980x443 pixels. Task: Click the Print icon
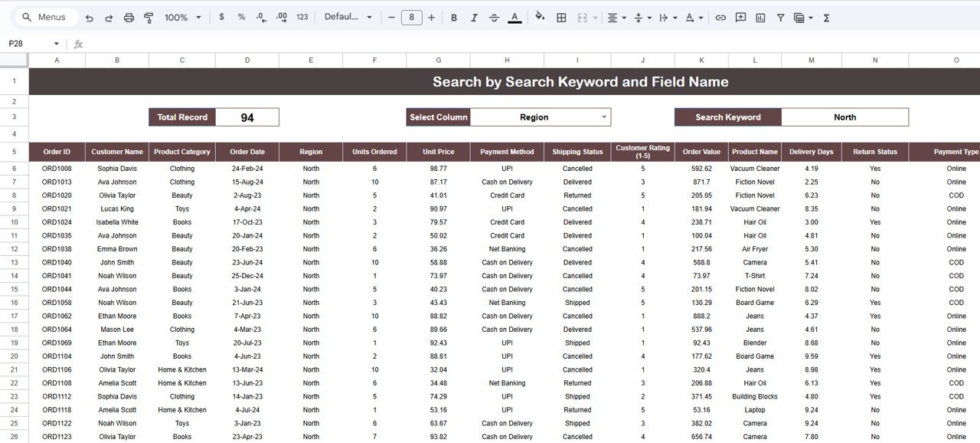pos(129,17)
